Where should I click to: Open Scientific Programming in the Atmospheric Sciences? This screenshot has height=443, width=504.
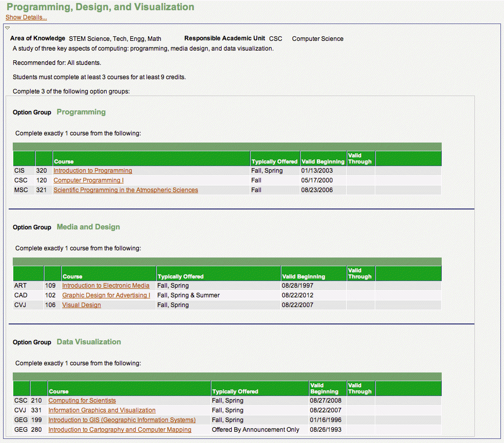tap(126, 190)
